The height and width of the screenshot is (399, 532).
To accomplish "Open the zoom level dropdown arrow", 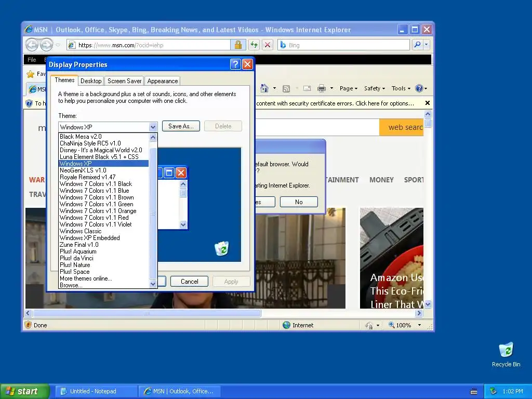I will 420,325.
